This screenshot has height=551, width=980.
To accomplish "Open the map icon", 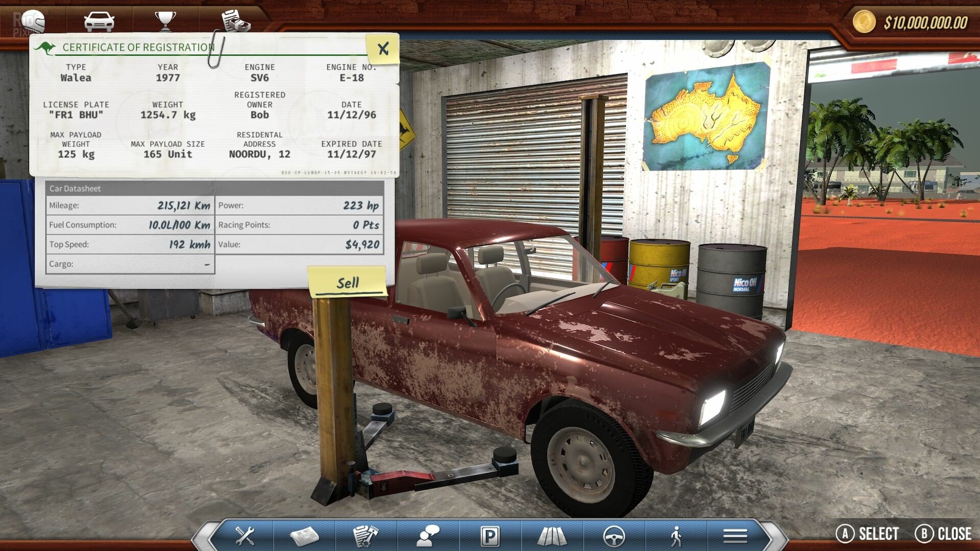I will click(552, 535).
